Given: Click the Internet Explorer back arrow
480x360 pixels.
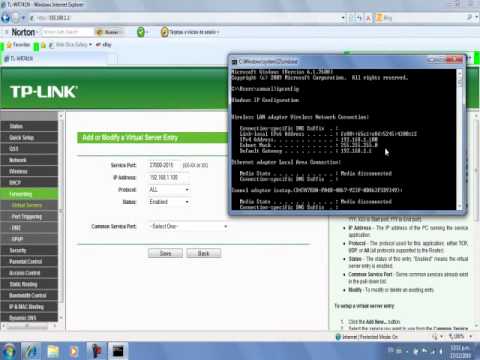Looking at the screenshot, I should tap(6, 18).
